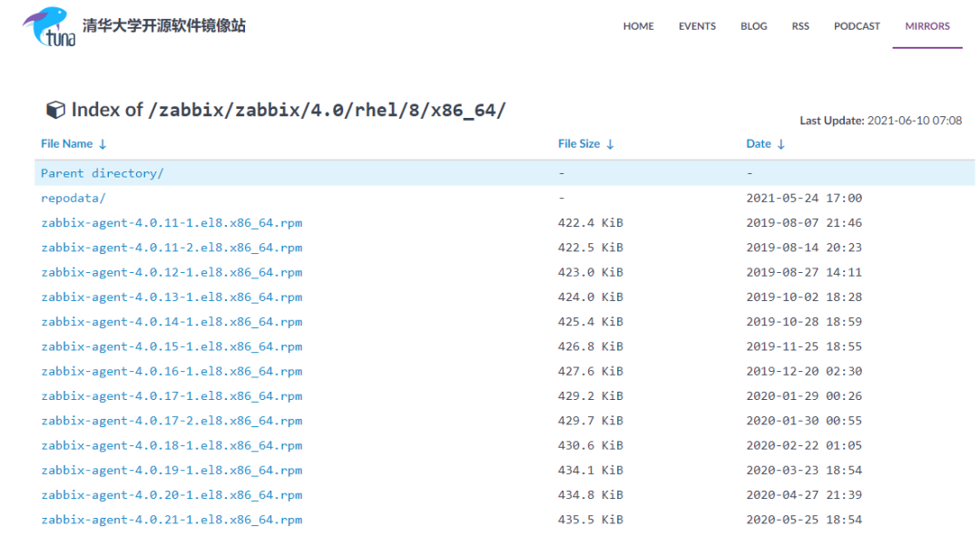Open the RSS feed page
This screenshot has width=980, height=536.
coord(800,26)
